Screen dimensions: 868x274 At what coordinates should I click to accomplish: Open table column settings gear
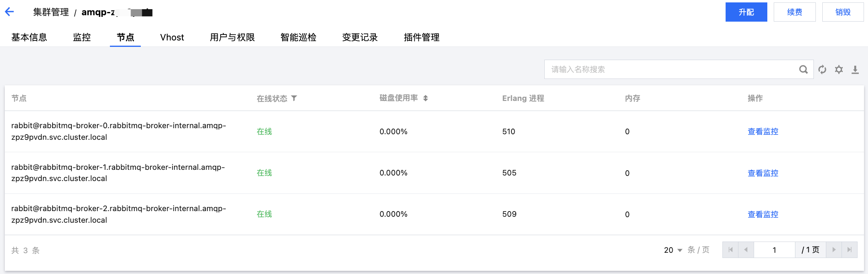click(839, 69)
